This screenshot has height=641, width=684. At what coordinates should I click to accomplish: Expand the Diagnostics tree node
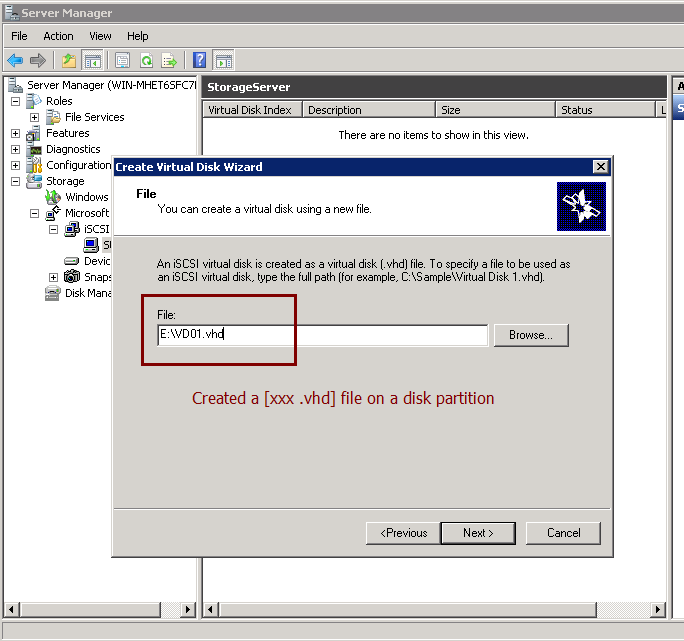point(16,149)
